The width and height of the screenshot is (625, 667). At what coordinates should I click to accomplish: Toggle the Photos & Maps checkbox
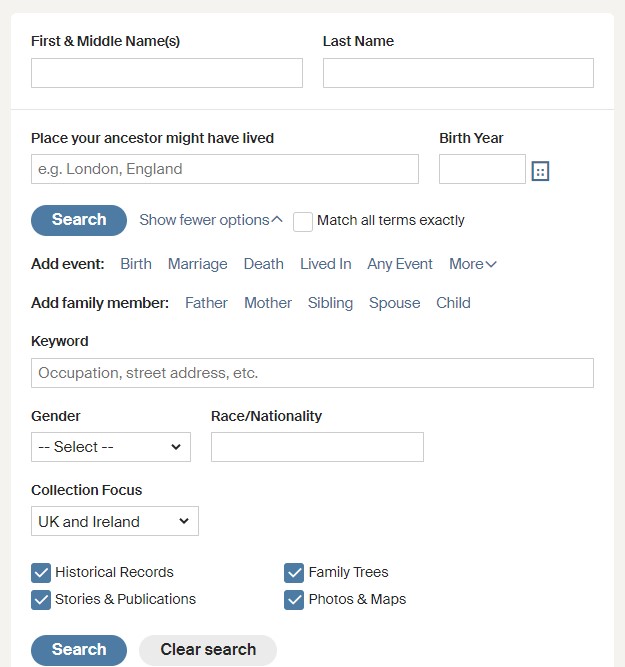[x=294, y=600]
